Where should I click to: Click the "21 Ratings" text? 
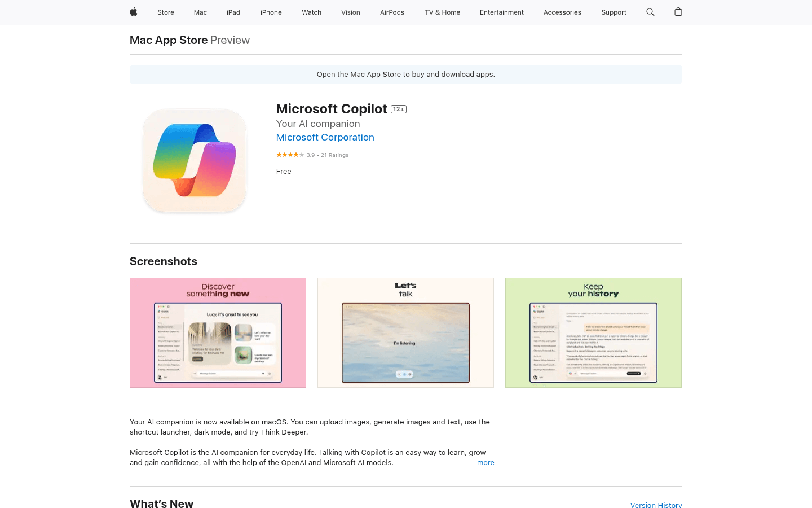[334, 155]
